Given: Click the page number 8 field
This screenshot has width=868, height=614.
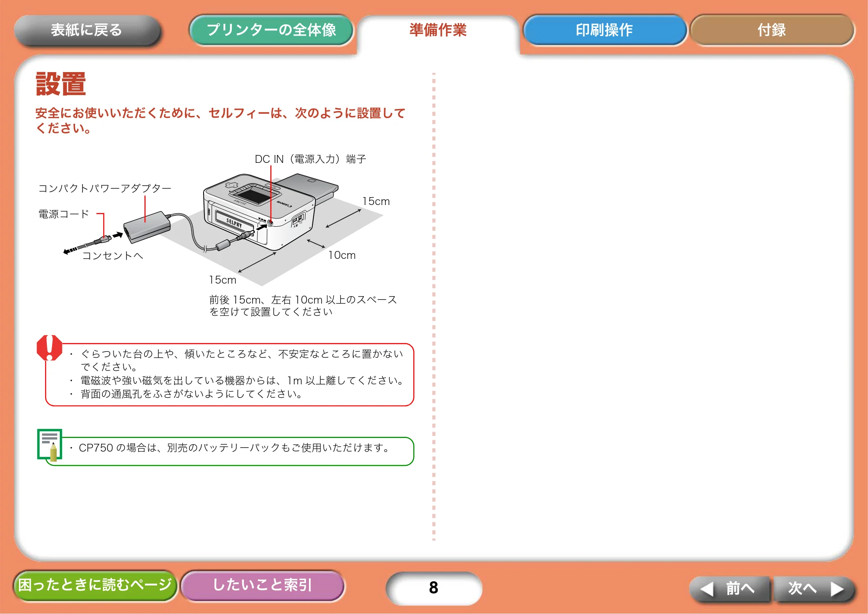Looking at the screenshot, I should click(x=434, y=588).
